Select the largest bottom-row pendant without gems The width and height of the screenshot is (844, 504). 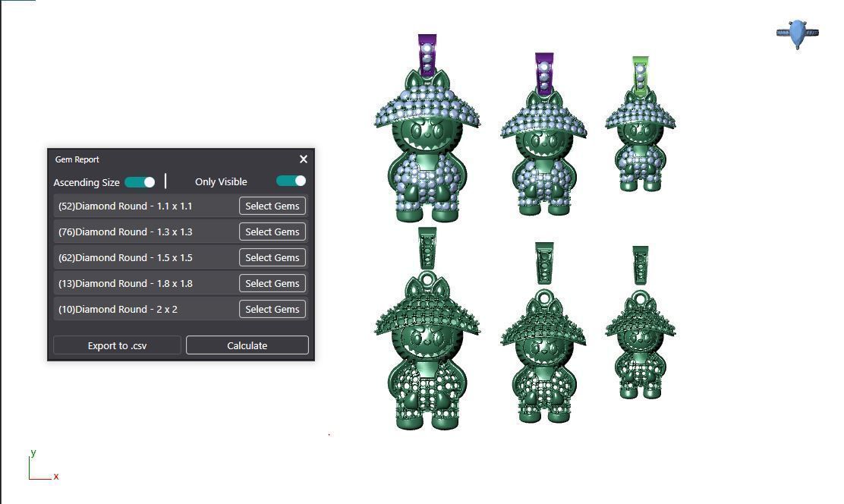tap(427, 350)
